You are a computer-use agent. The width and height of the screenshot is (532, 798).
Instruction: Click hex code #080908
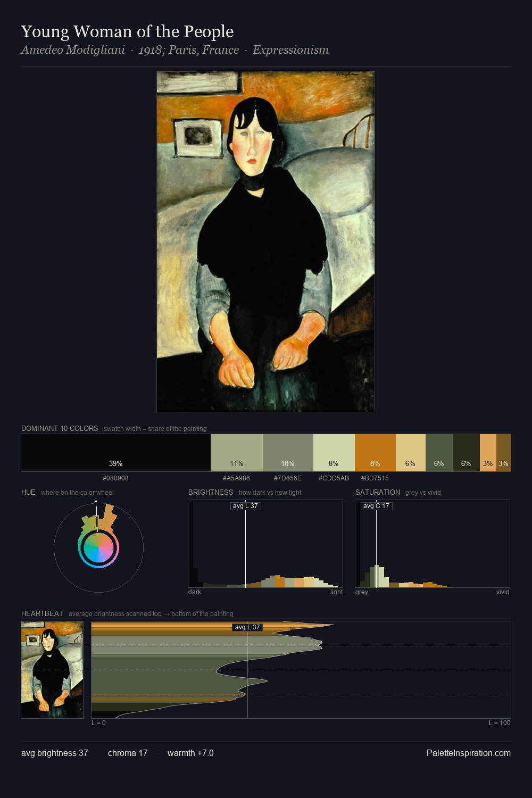(x=115, y=478)
